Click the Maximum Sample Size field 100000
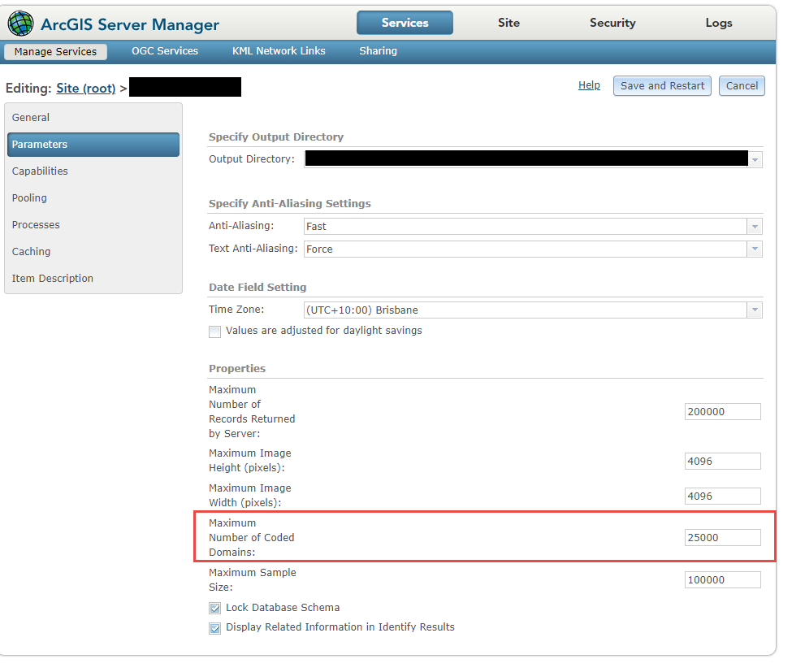 click(722, 580)
